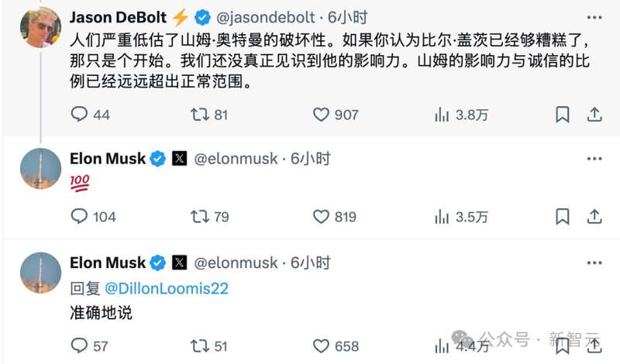The image size is (620, 364).
Task: Open the @DillonLoomis22 mention link
Action: [x=167, y=289]
